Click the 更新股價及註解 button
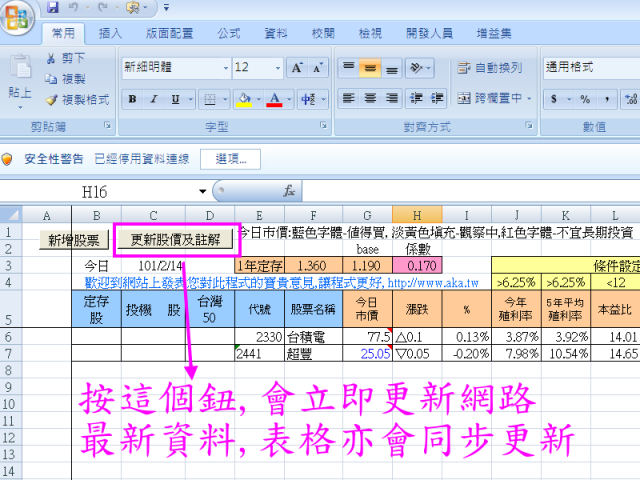The image size is (640, 480). 175,240
